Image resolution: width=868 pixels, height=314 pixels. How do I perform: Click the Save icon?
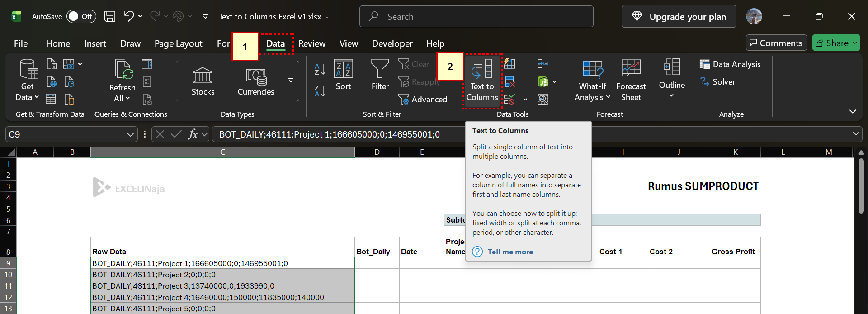109,16
